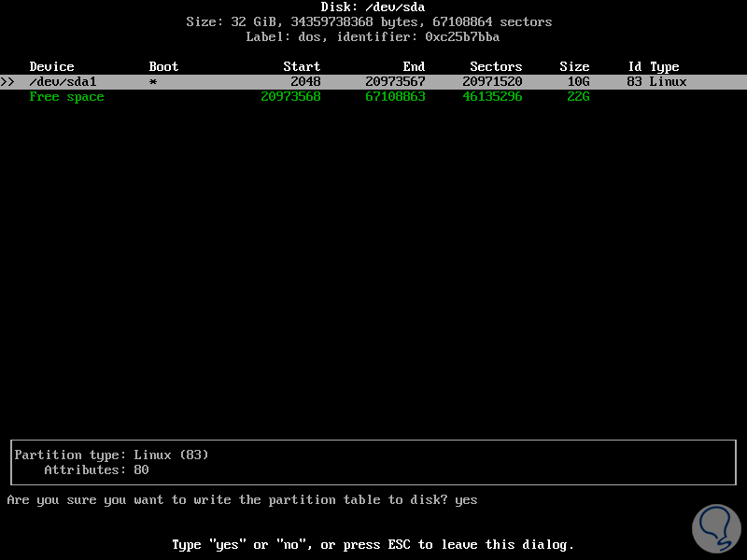Click the End column header

[x=414, y=66]
